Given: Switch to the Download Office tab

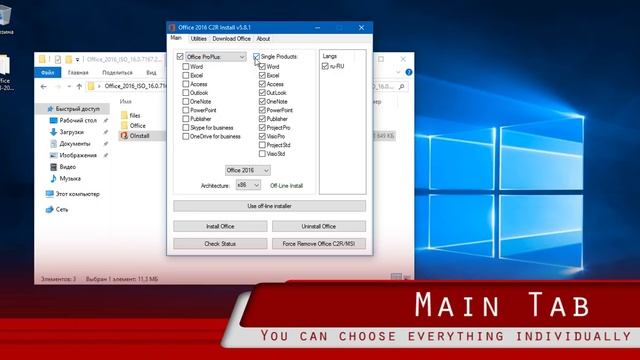Looking at the screenshot, I should [x=231, y=38].
